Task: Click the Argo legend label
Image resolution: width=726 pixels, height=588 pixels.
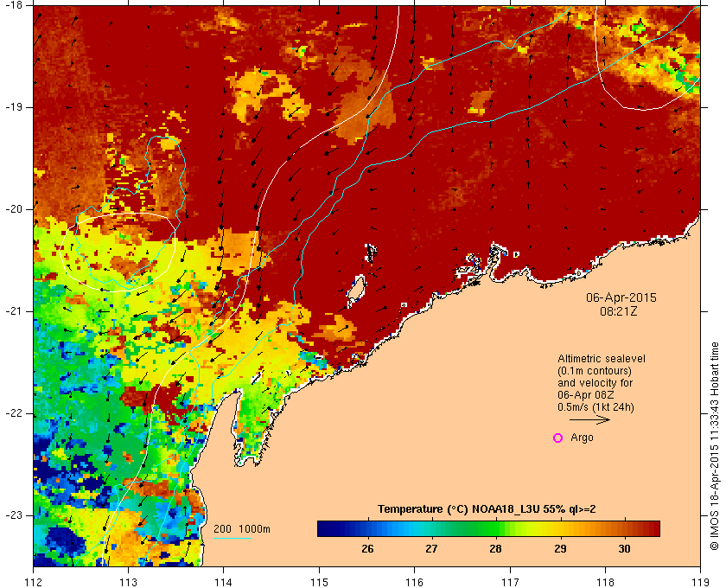Action: [582, 438]
